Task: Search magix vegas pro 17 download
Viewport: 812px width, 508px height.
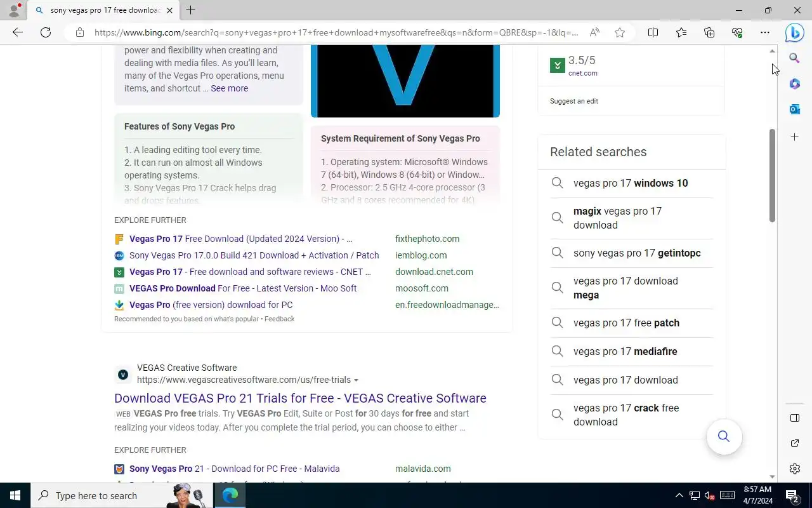Action: 631,218
